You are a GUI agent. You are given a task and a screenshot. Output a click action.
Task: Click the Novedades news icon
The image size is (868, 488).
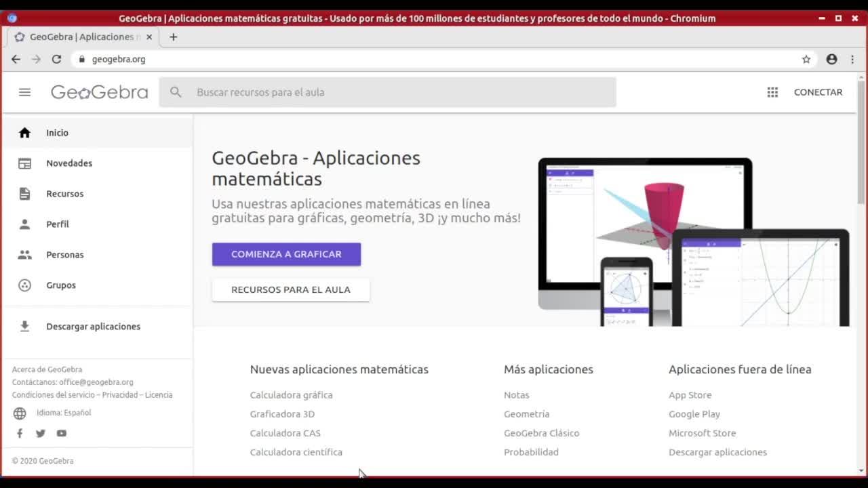25,163
